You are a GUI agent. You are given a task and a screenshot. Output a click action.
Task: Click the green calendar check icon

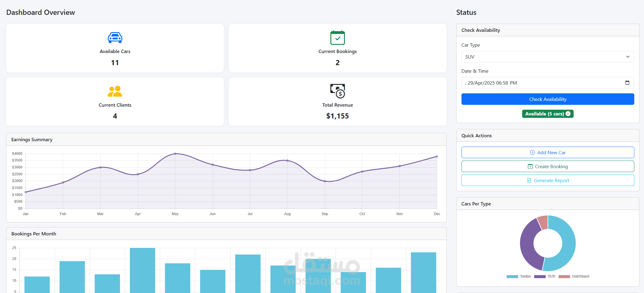click(337, 38)
